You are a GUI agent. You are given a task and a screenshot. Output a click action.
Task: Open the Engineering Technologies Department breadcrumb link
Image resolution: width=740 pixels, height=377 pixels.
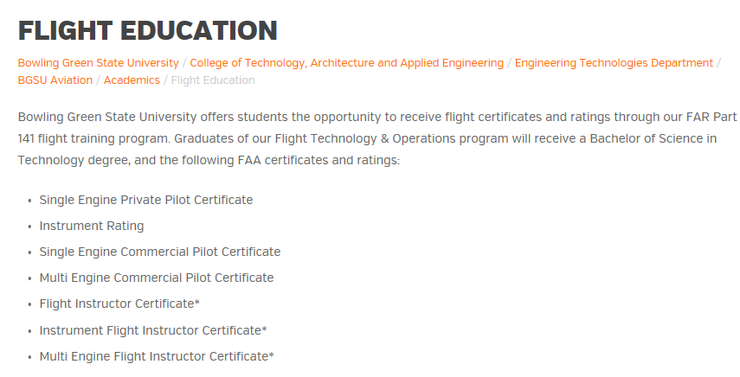click(614, 63)
